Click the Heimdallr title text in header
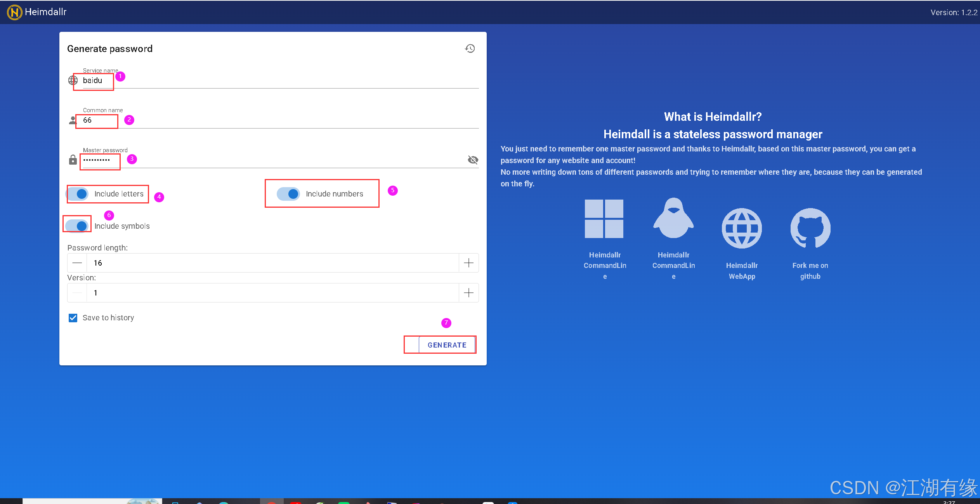 (x=46, y=12)
